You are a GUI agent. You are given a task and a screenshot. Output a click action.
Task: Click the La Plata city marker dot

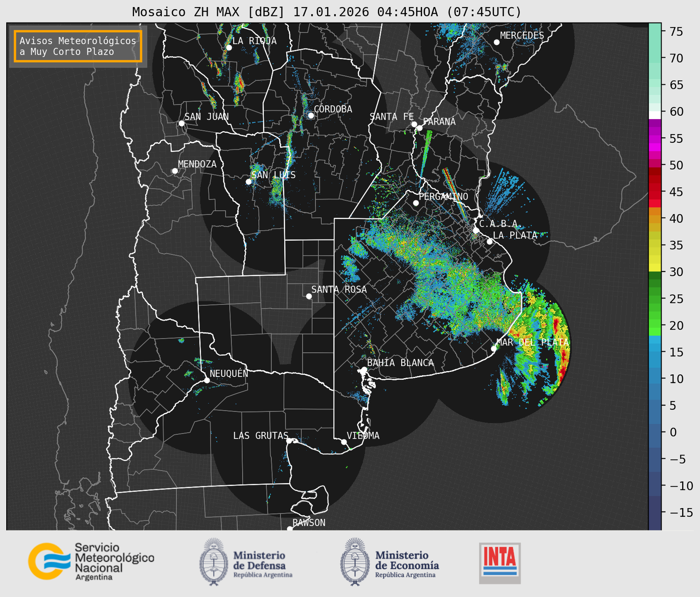pyautogui.click(x=490, y=242)
